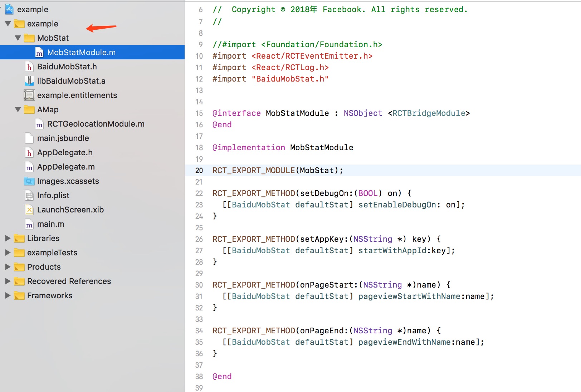Click NSObject superclass on line 15
The height and width of the screenshot is (392, 581).
tap(363, 113)
